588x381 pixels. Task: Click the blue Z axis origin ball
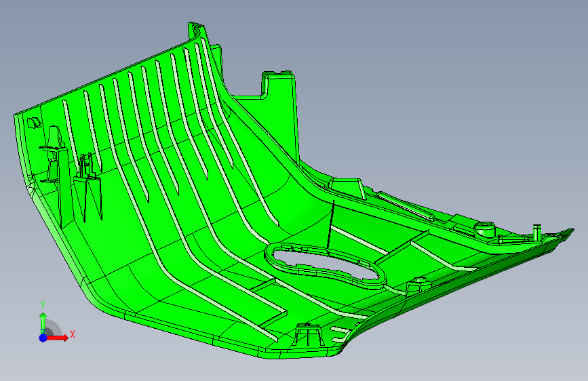tap(43, 338)
